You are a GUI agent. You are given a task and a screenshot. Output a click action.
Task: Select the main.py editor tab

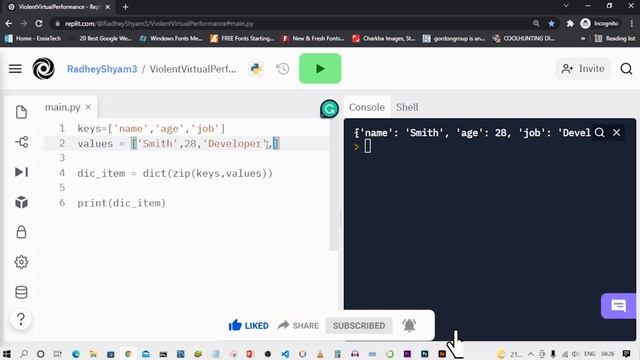coord(62,107)
